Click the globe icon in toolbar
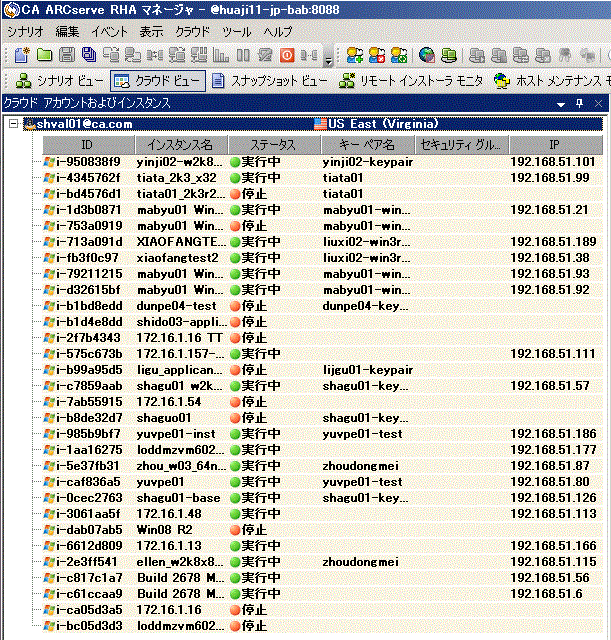Viewport: 611px width, 640px height. pos(427,55)
